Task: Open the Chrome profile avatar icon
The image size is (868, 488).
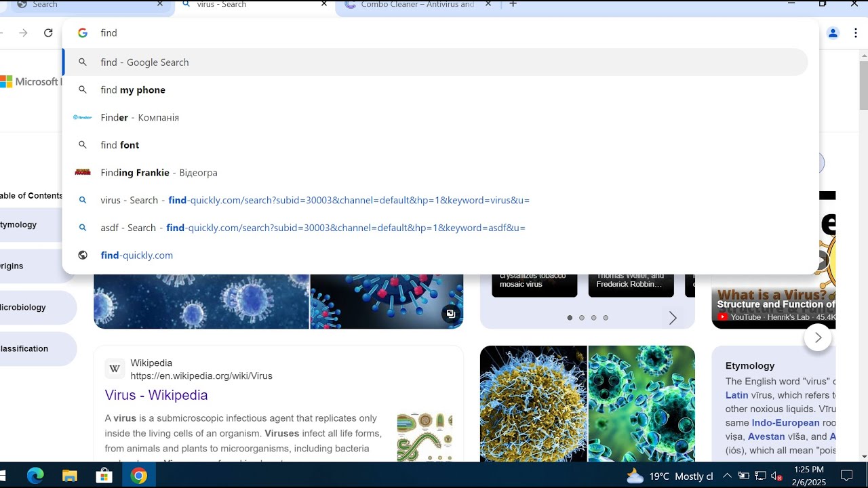Action: click(x=833, y=33)
